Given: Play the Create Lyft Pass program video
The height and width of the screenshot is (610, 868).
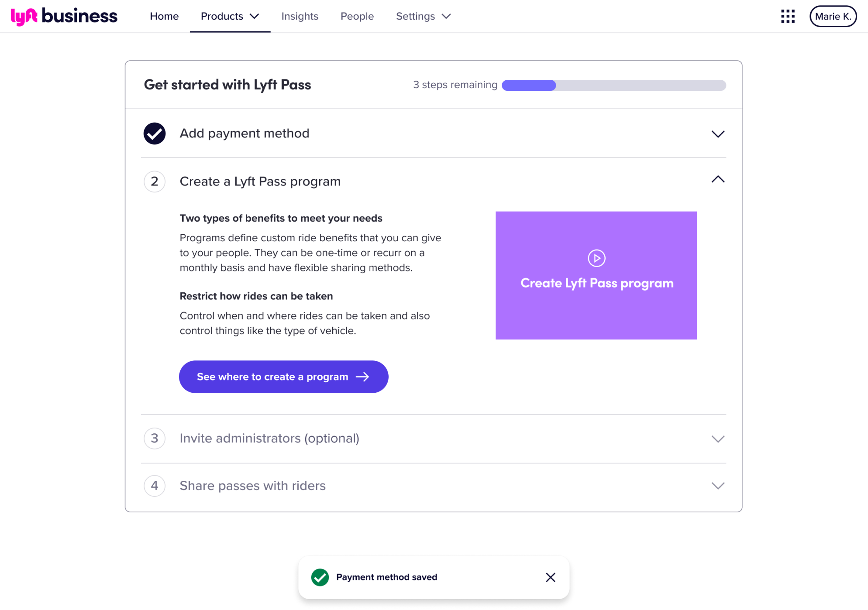Looking at the screenshot, I should [596, 258].
